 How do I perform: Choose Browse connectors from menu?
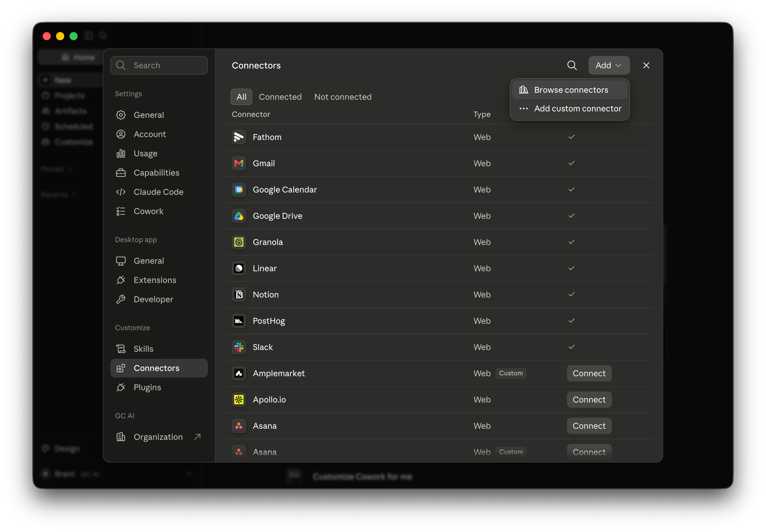570,90
